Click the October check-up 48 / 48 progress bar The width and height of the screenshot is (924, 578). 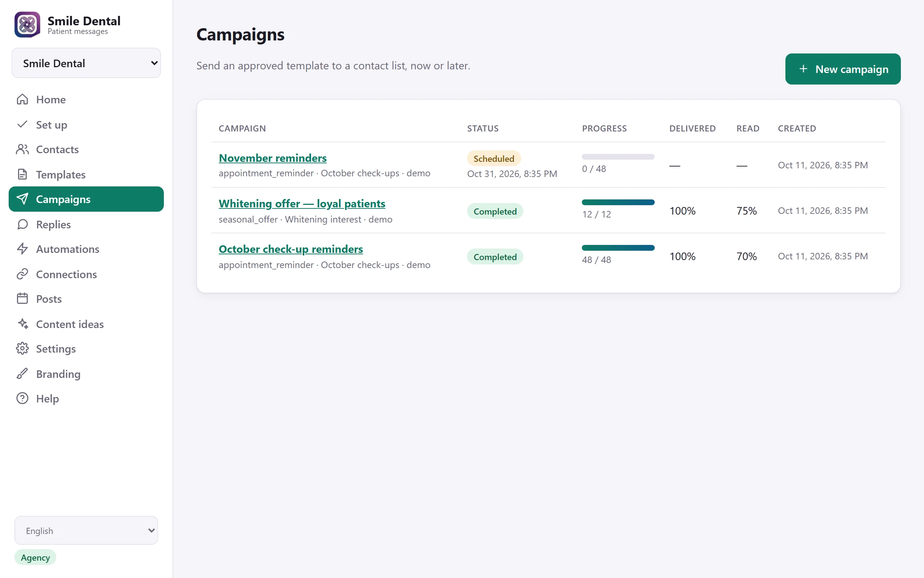point(618,248)
